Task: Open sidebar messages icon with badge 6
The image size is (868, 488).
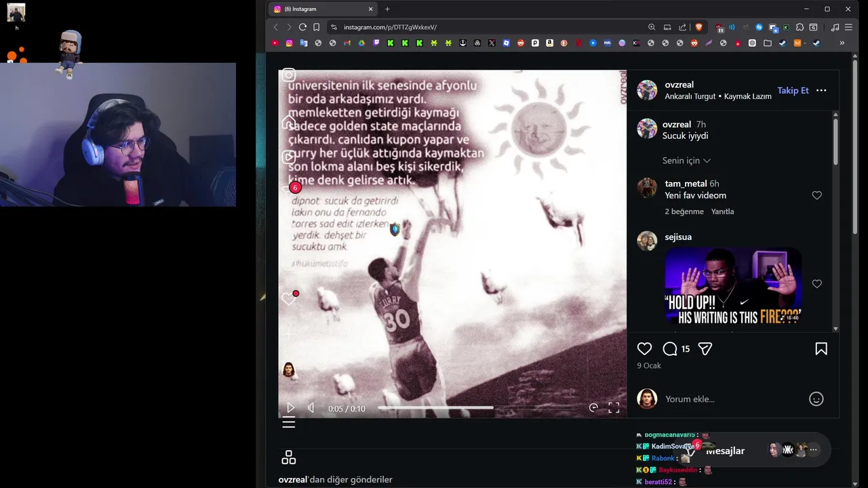Action: coord(290,190)
